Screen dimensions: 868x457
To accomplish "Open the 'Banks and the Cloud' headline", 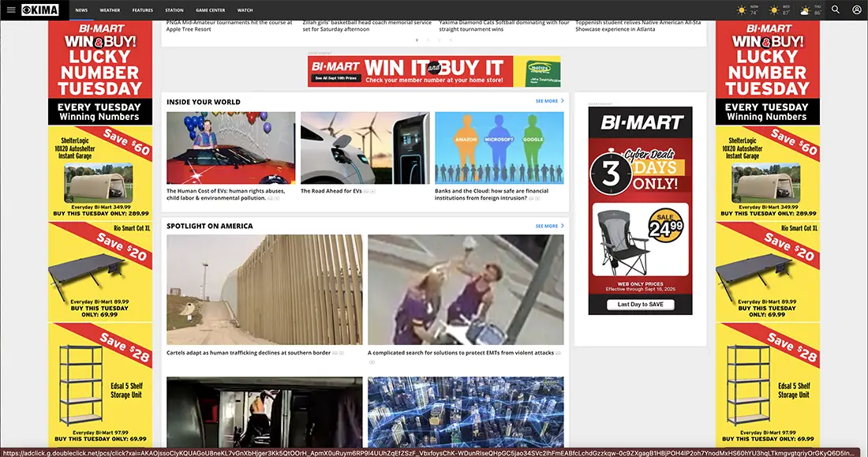I will coord(492,194).
